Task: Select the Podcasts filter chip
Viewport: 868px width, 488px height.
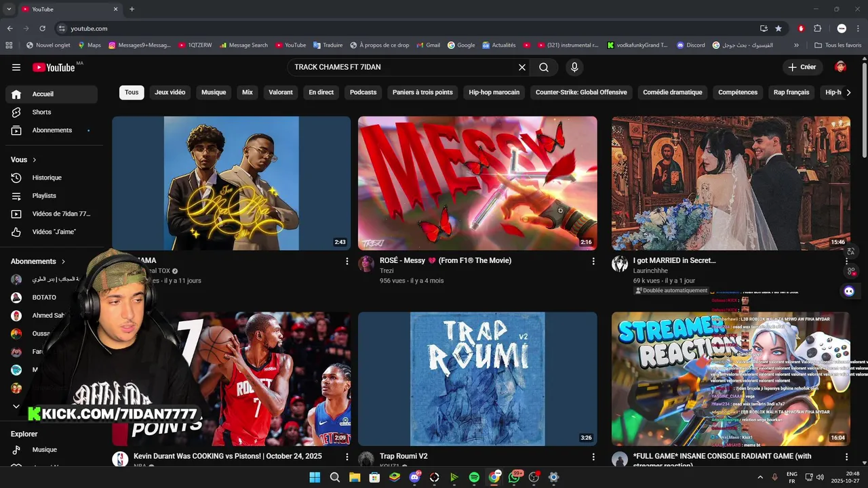Action: [363, 92]
